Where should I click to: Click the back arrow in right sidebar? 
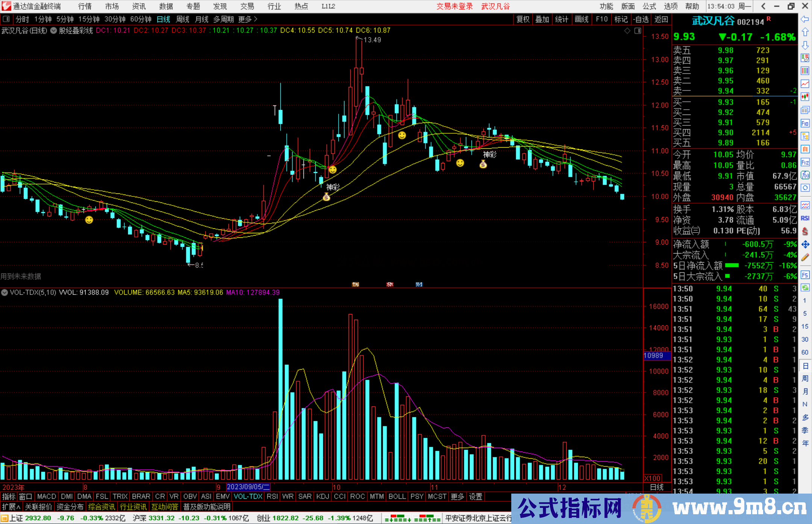[x=805, y=19]
